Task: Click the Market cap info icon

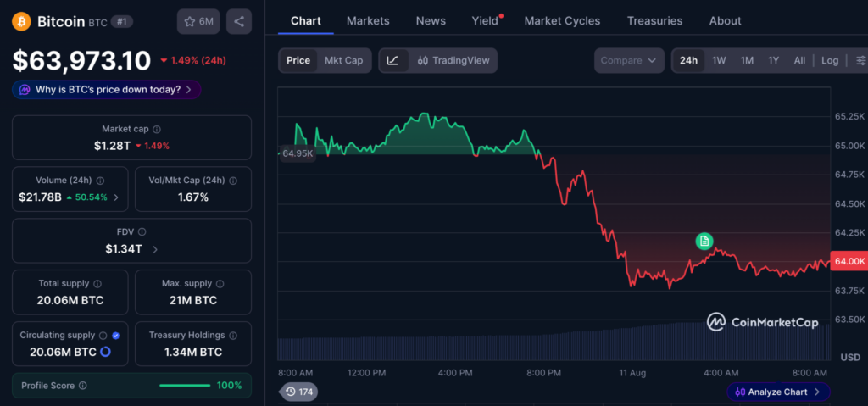Action: pos(157,129)
